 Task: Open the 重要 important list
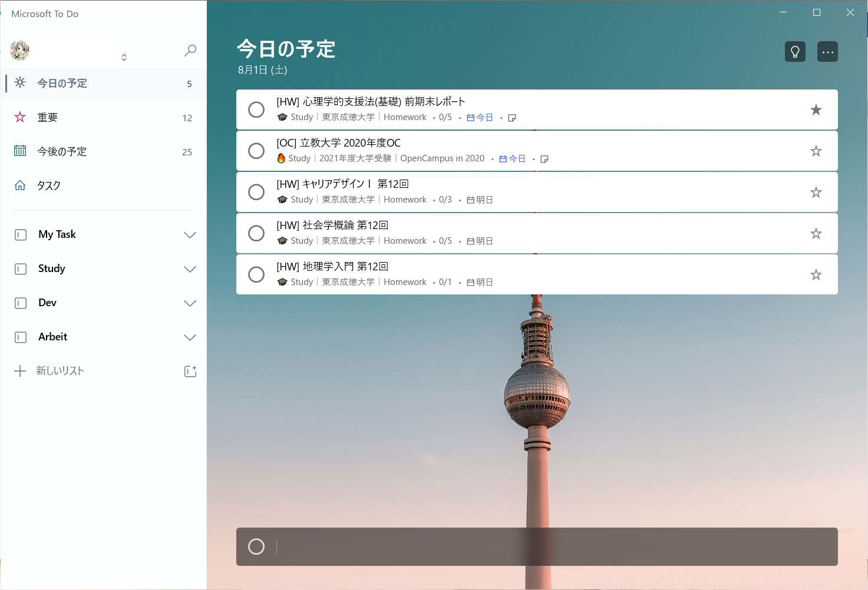pos(48,118)
